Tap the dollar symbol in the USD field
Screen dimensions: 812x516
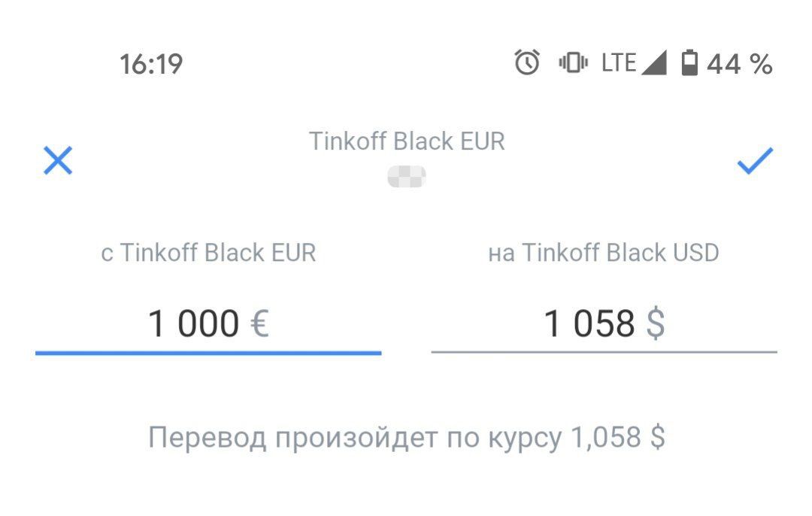click(x=656, y=324)
